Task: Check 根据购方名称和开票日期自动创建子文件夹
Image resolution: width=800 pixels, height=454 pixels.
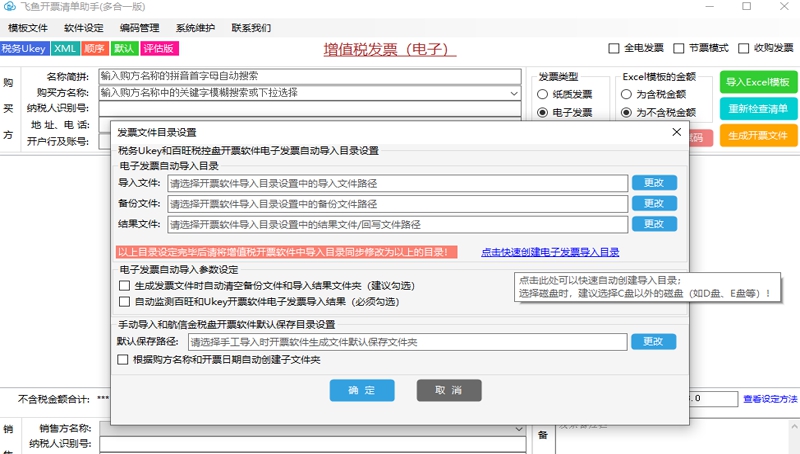Action: coord(122,360)
